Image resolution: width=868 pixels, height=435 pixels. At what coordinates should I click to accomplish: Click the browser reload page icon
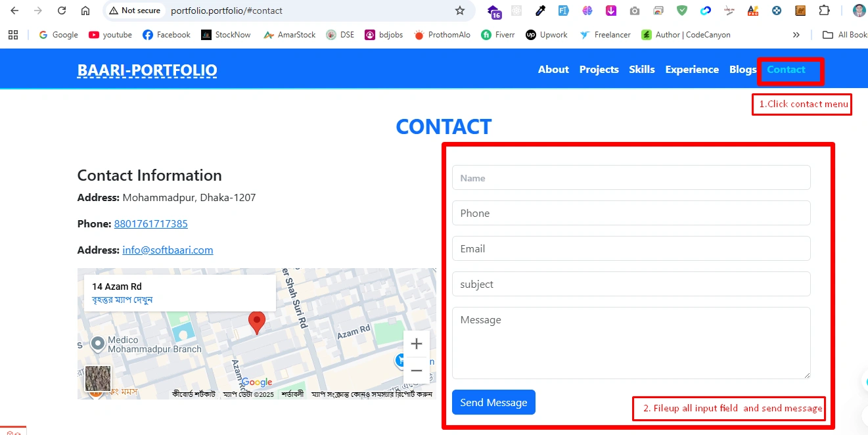pyautogui.click(x=62, y=11)
